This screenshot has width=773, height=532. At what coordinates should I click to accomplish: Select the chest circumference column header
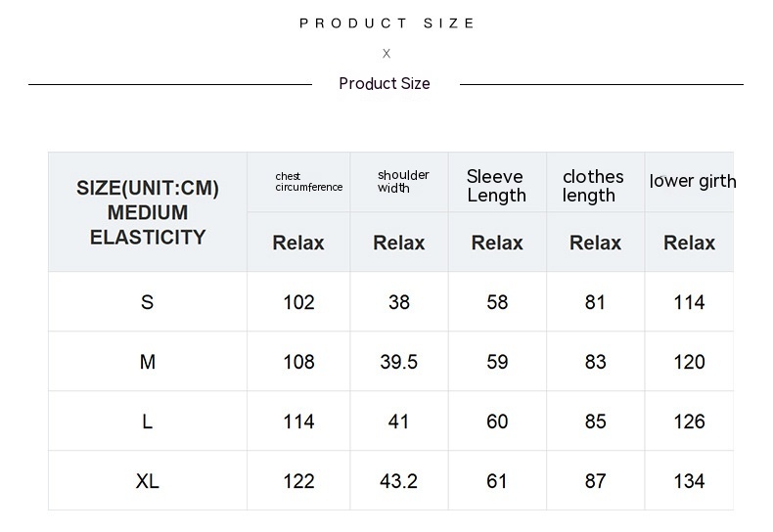pos(308,182)
